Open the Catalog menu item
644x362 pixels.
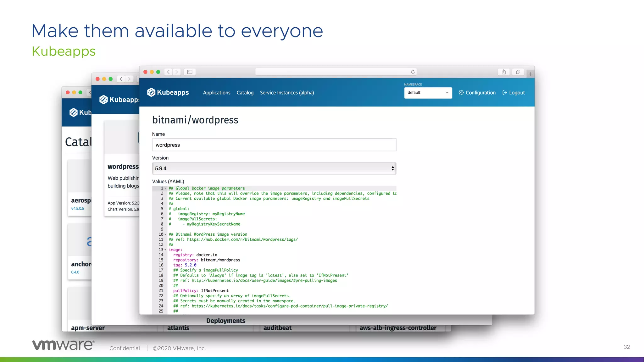pyautogui.click(x=245, y=93)
